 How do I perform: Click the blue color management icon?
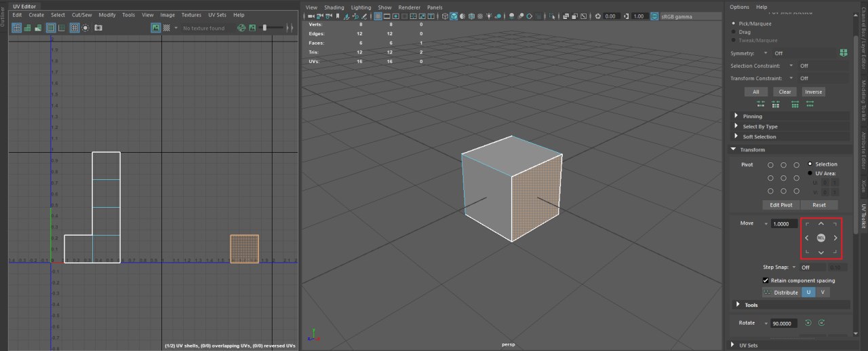click(x=654, y=16)
